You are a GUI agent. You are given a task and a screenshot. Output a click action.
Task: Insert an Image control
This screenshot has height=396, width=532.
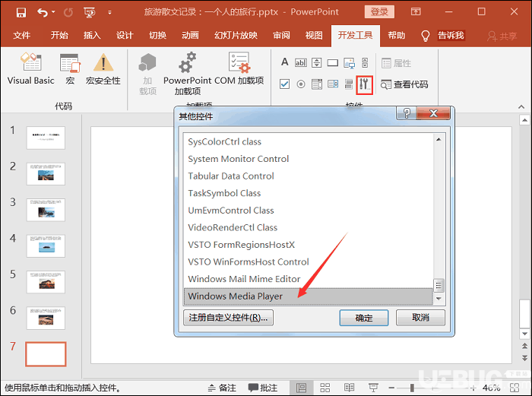click(349, 63)
